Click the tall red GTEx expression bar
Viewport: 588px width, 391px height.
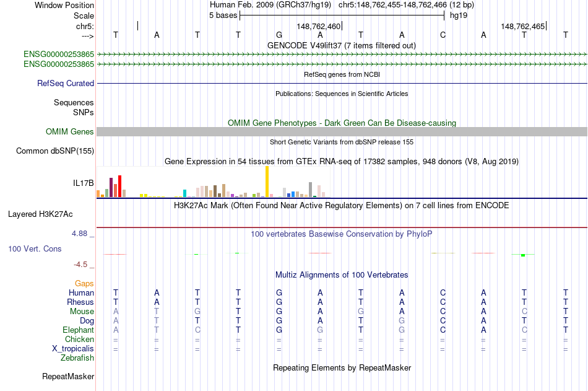pos(119,186)
